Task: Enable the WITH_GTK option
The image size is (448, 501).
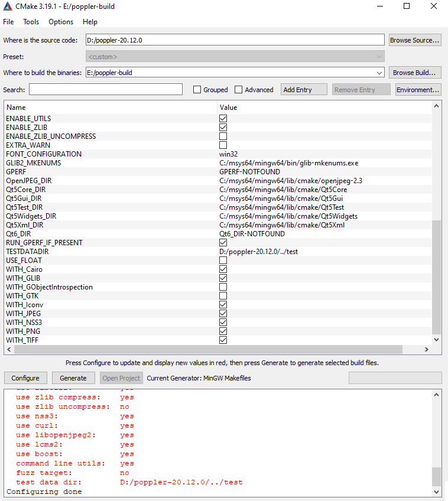Action: pyautogui.click(x=223, y=296)
